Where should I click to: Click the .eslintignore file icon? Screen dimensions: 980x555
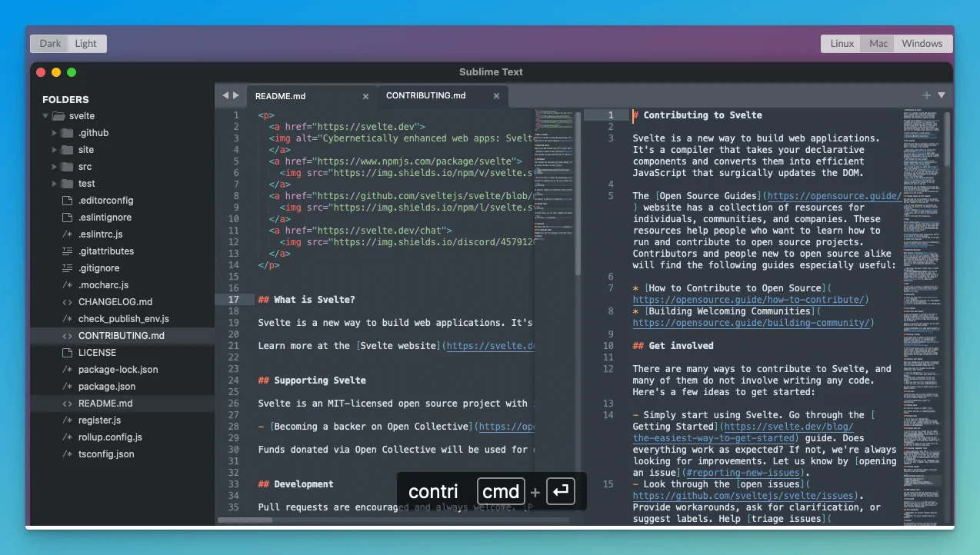point(67,218)
